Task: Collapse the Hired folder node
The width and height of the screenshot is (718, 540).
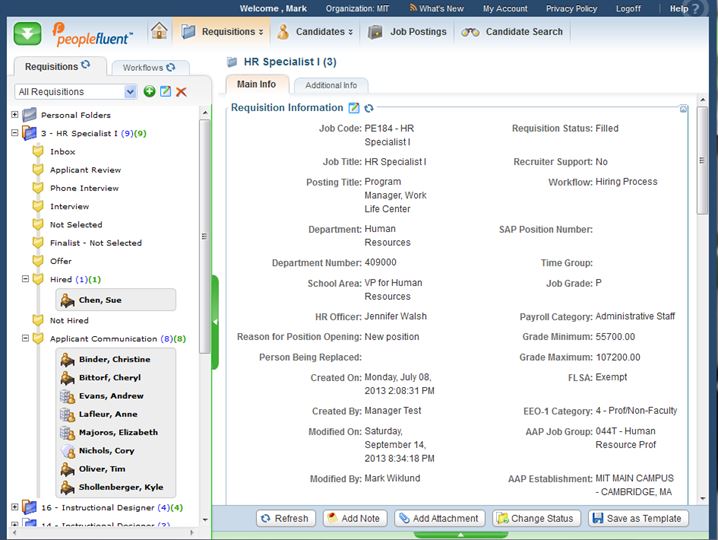Action: tap(26, 279)
